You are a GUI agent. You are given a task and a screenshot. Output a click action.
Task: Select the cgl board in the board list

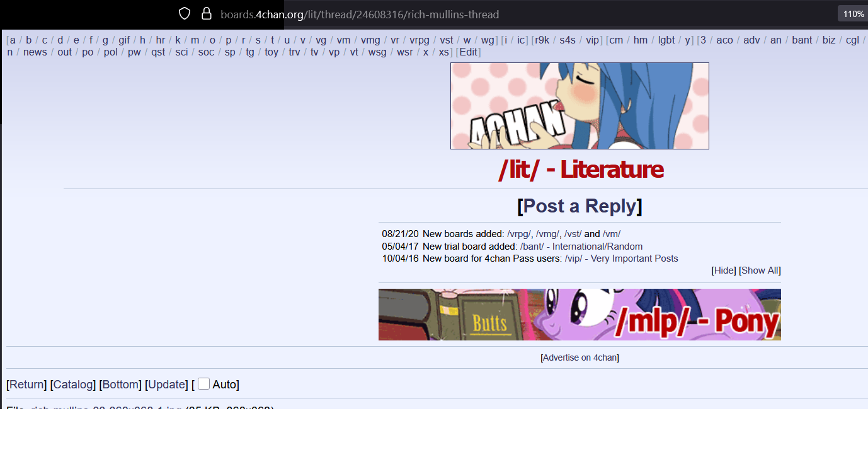tap(852, 40)
